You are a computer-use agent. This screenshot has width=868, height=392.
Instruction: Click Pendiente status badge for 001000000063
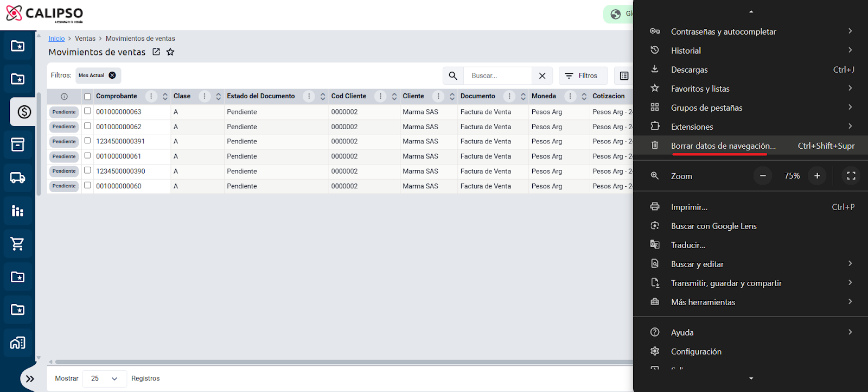64,112
